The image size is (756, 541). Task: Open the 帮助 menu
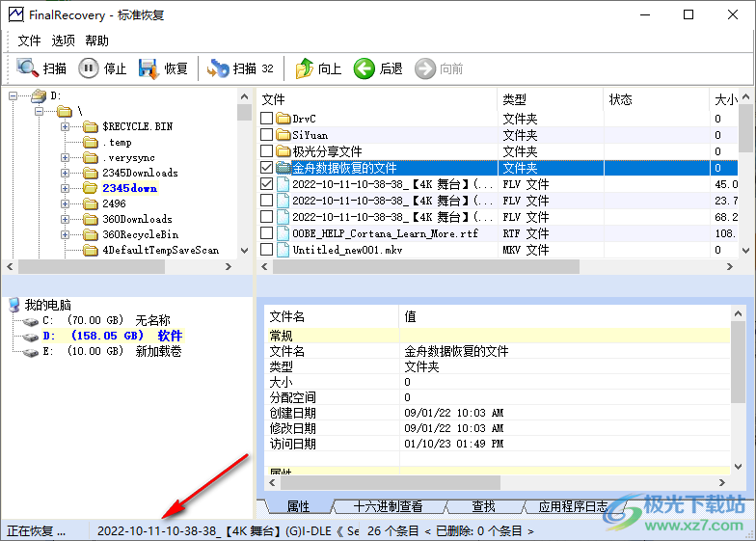point(96,41)
